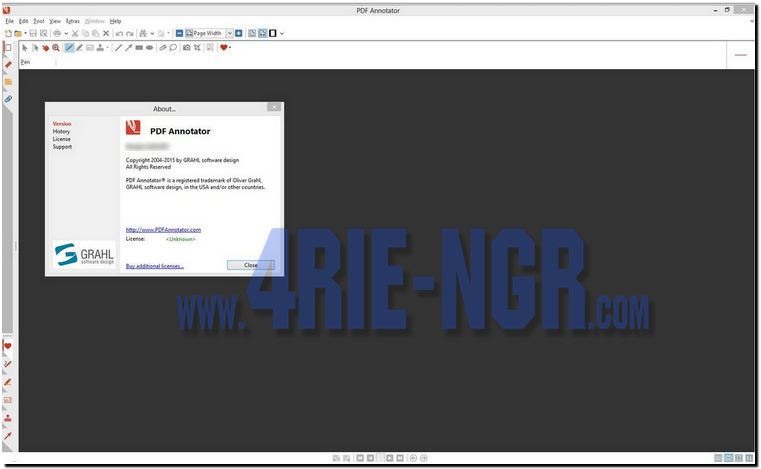Toggle full screen mode icon in toolbar
Viewport: 761px width, 469px height.
273,34
